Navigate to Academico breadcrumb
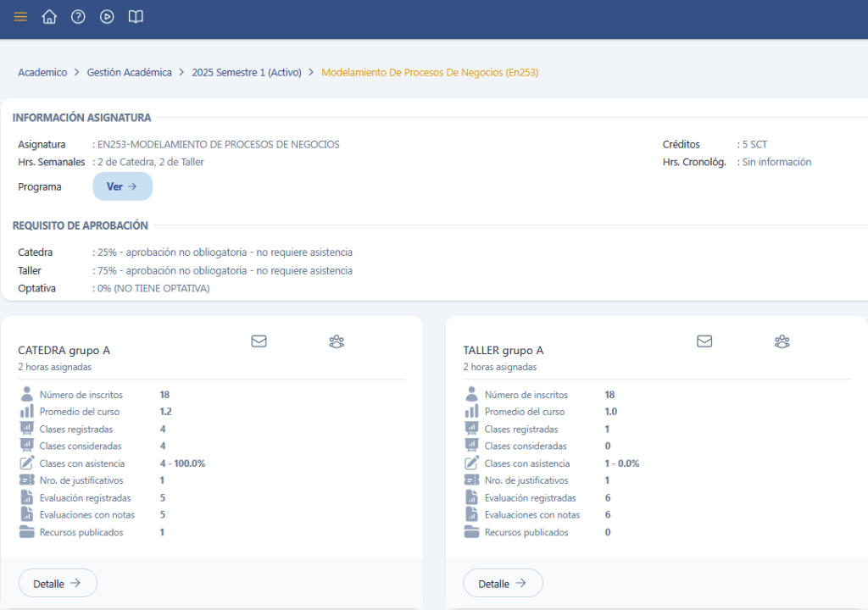868x610 pixels. [x=42, y=73]
